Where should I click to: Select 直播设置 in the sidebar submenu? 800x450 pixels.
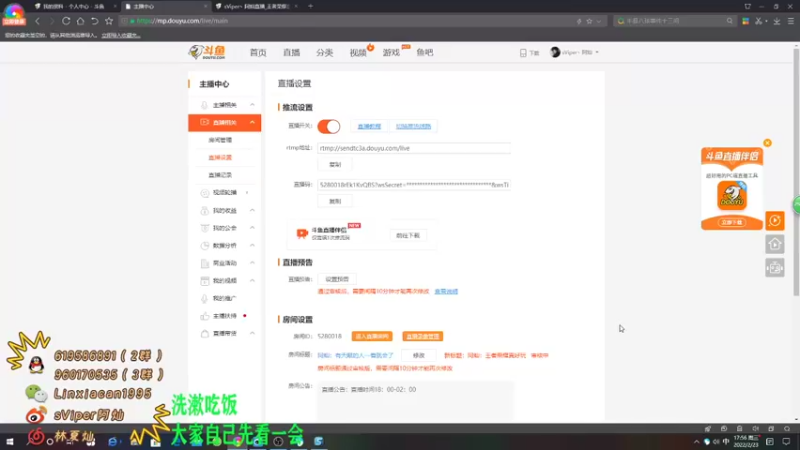tap(220, 158)
